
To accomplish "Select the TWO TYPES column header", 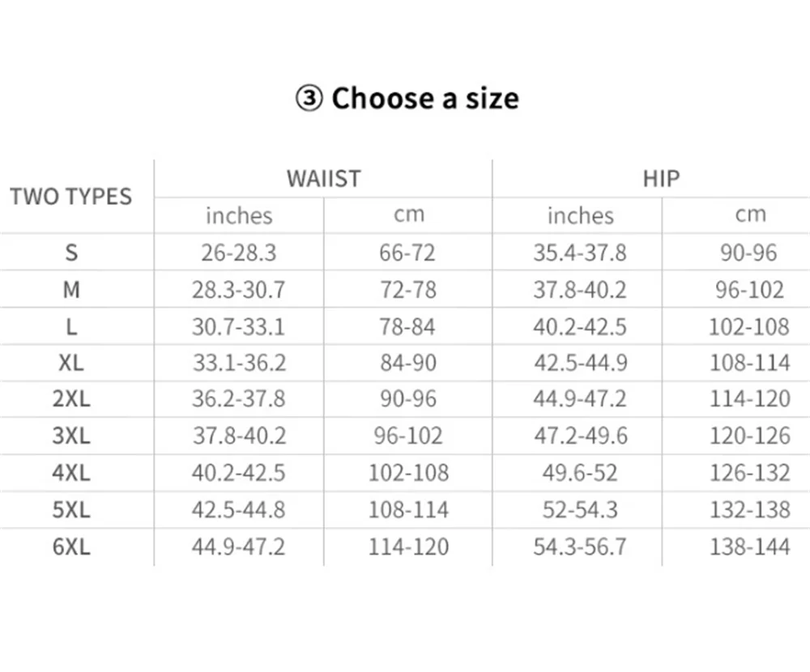I will click(x=70, y=197).
